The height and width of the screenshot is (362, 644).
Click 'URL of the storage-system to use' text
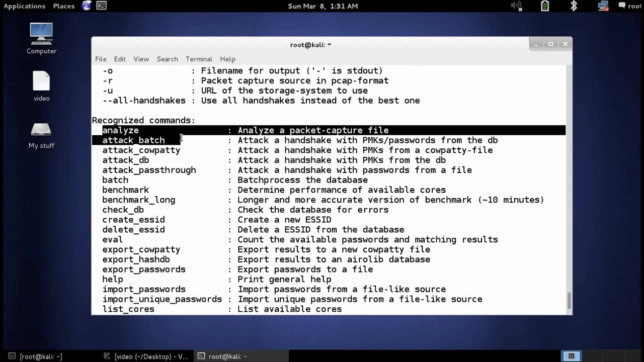coord(284,90)
